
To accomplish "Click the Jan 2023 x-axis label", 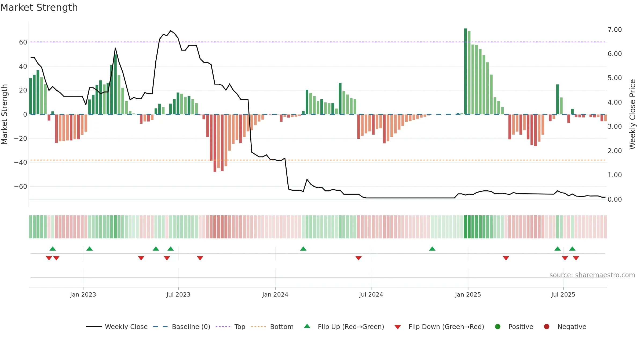I will pos(83,294).
